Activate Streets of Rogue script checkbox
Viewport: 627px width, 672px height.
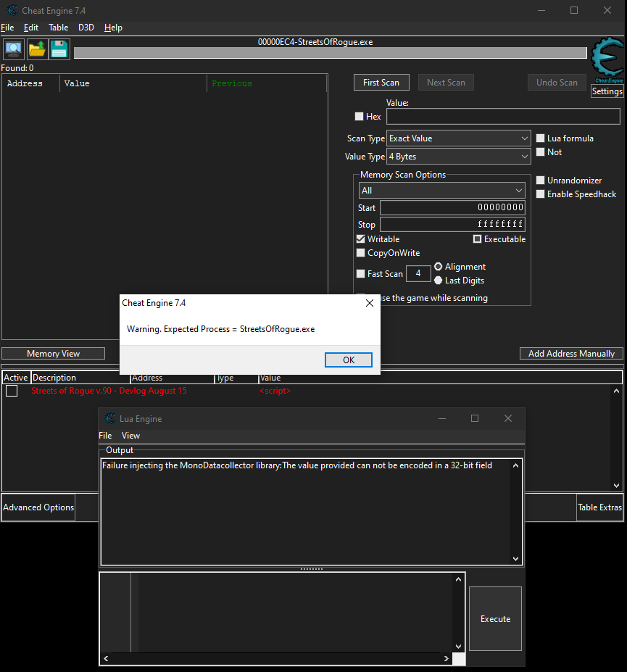(12, 391)
